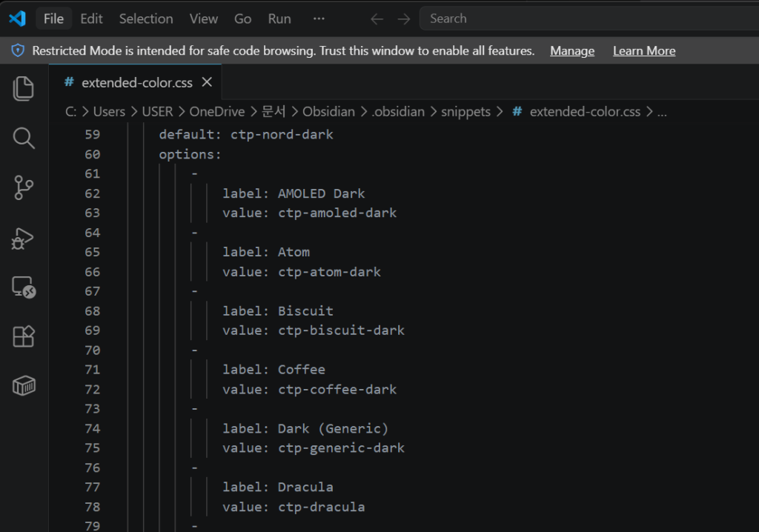
Task: Open the Go menu
Action: point(243,19)
